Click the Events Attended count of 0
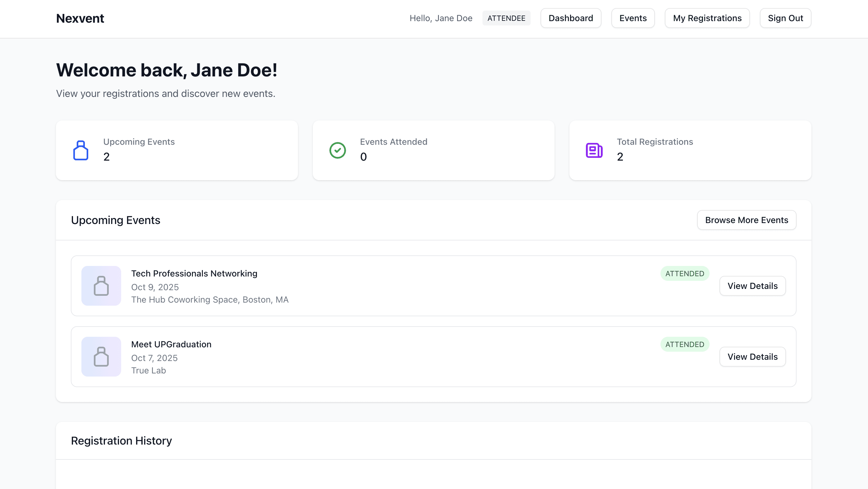 363,157
